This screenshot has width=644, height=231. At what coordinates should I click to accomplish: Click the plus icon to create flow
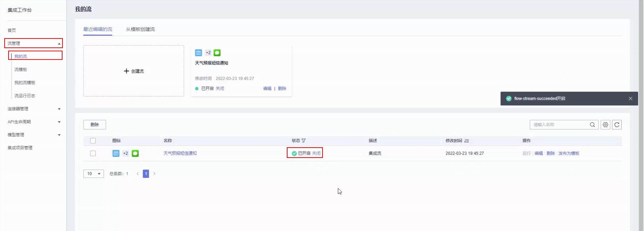click(x=126, y=71)
